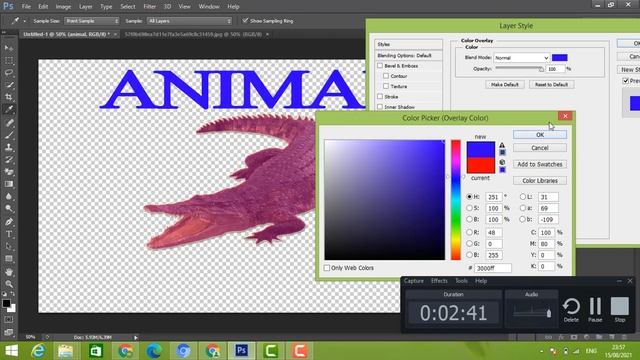640x360 pixels.
Task: Enable Bevel & Emboss style checkbox
Action: pos(380,65)
